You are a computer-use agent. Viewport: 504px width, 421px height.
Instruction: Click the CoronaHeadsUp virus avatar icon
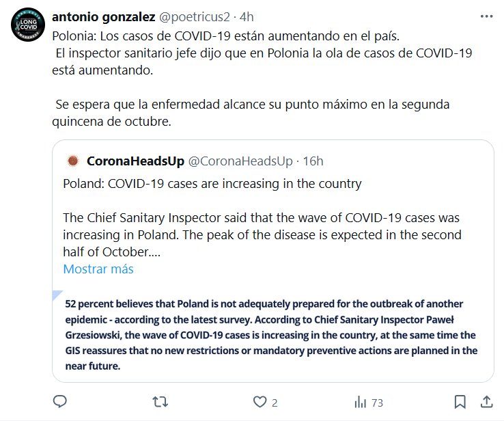tap(72, 161)
